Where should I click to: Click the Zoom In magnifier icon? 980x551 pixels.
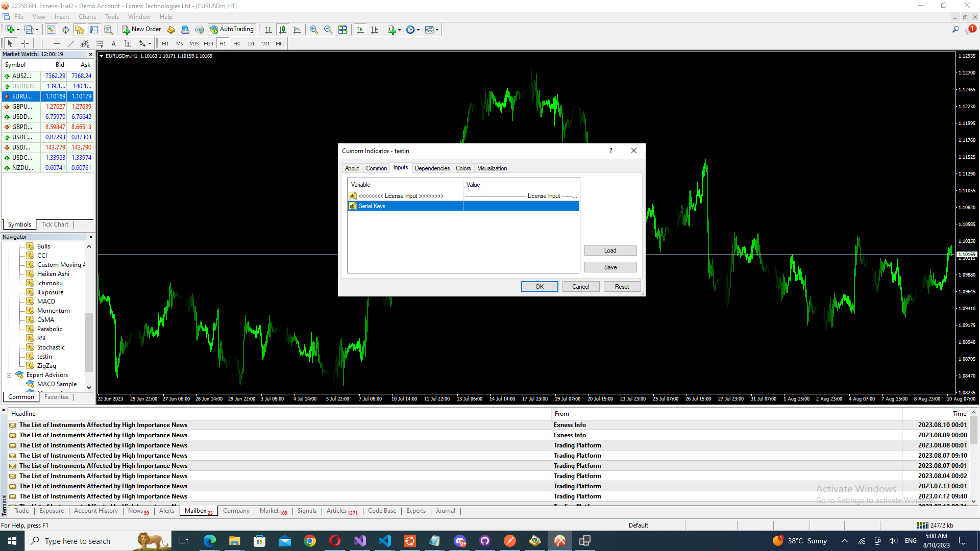coord(314,30)
